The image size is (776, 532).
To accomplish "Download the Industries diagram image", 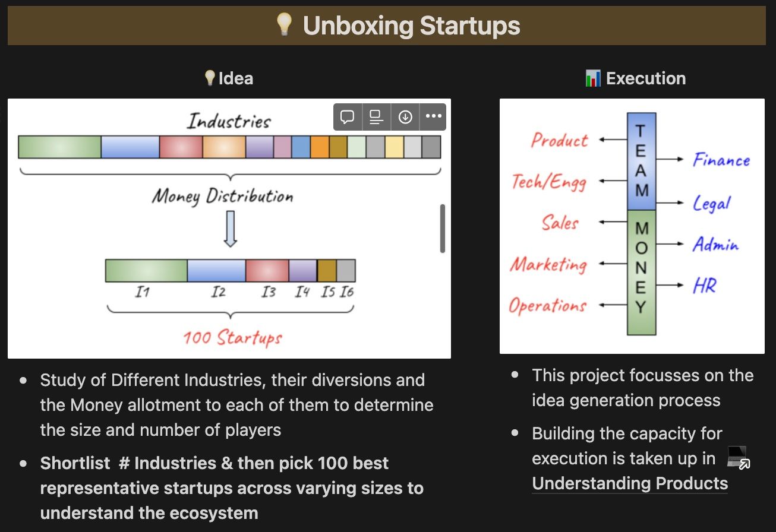I will [x=405, y=117].
